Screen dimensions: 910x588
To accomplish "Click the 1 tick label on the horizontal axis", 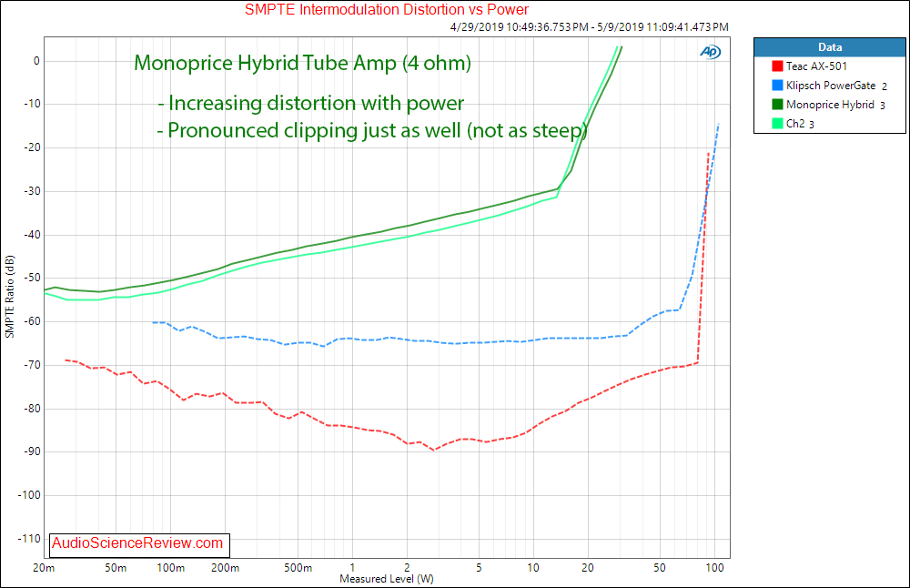I will (x=352, y=568).
